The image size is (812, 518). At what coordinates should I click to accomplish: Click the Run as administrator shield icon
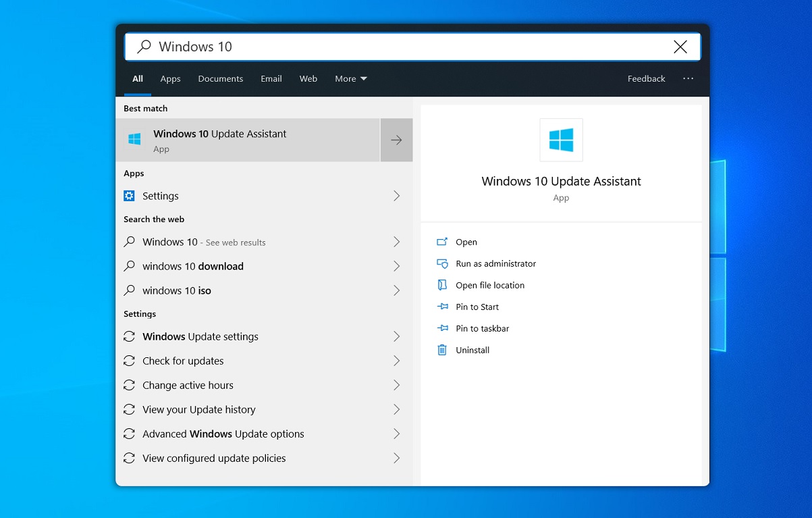pyautogui.click(x=443, y=263)
